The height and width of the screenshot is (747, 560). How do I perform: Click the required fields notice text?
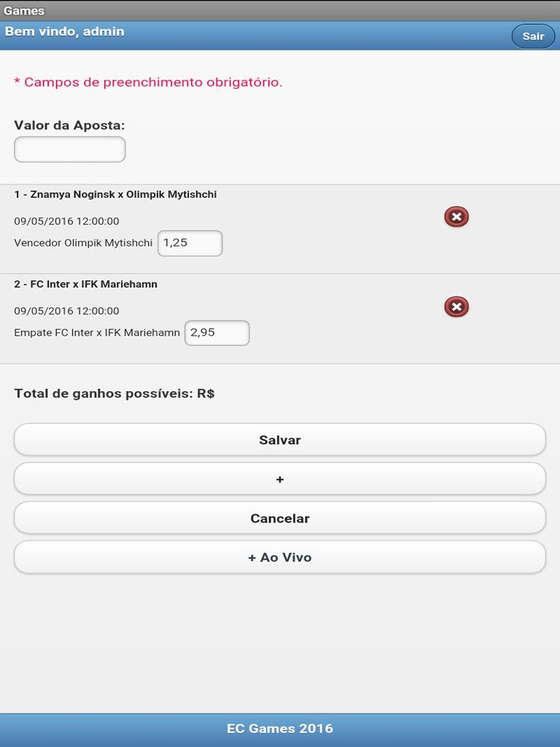click(148, 82)
